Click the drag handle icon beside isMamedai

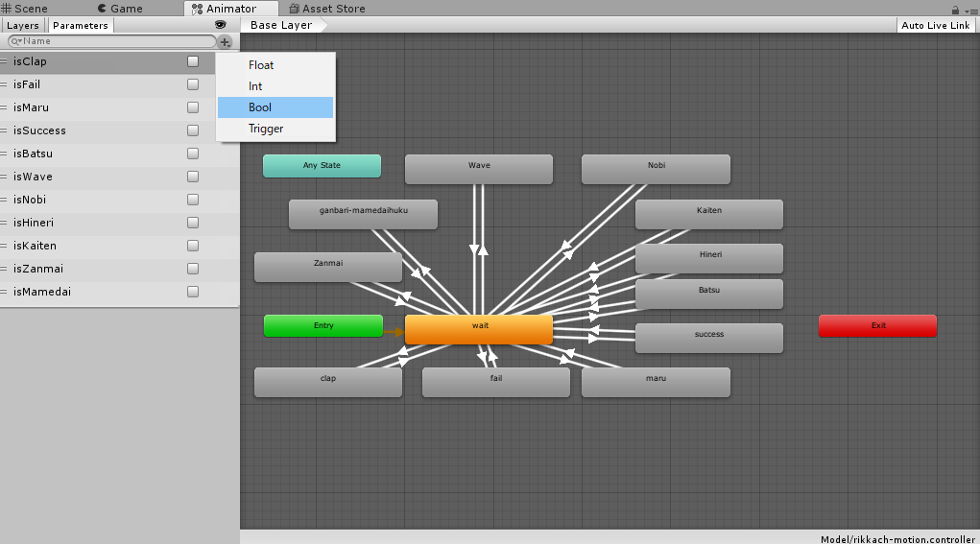(x=5, y=292)
